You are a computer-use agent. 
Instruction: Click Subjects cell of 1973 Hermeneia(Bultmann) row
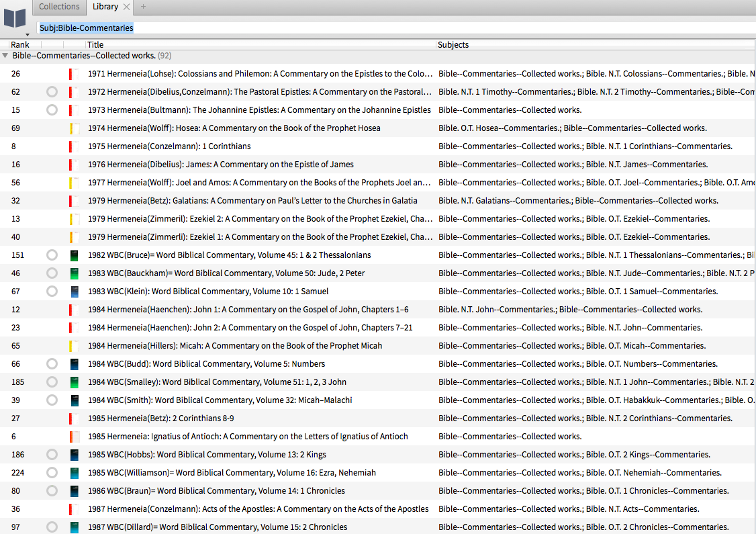510,110
